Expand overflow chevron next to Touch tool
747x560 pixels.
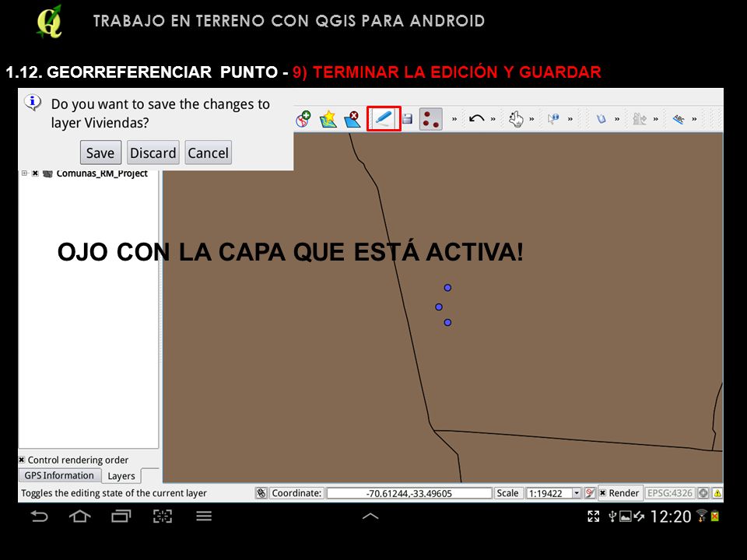pyautogui.click(x=531, y=119)
